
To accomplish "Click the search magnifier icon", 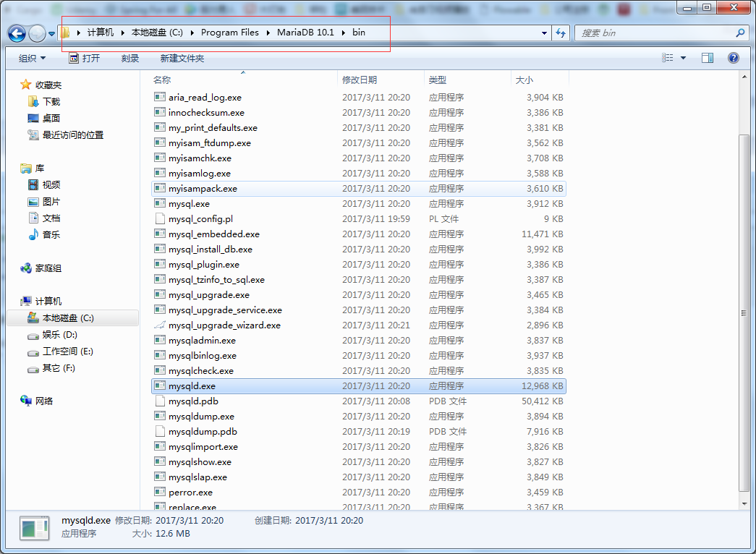I will (x=741, y=33).
